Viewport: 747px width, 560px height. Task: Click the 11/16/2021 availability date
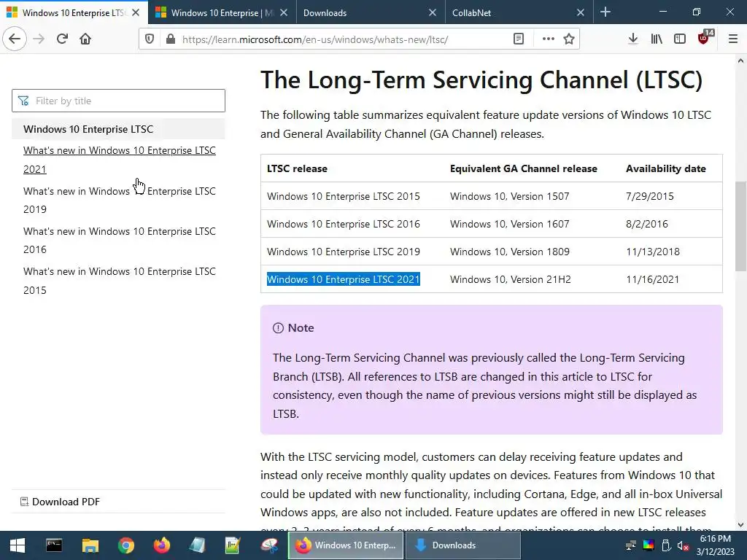(x=653, y=279)
